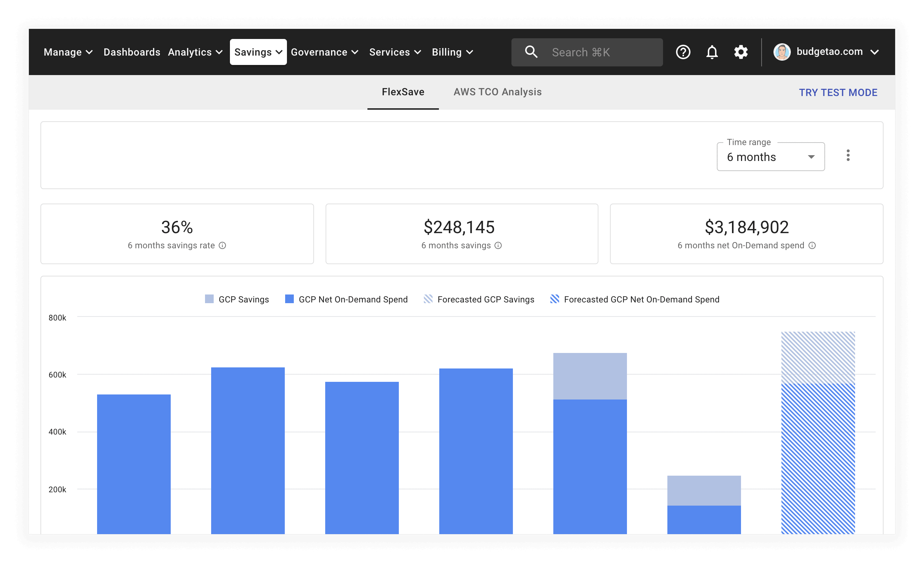Toggle GCP Net On-Demand Spend legend series
Screen dimensions: 924x563
point(346,299)
